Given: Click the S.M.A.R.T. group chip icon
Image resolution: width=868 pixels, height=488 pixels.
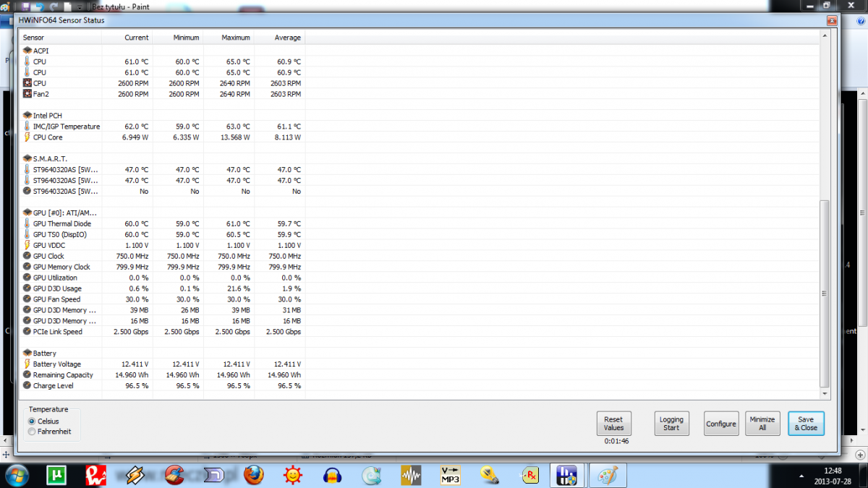Looking at the screenshot, I should point(27,158).
